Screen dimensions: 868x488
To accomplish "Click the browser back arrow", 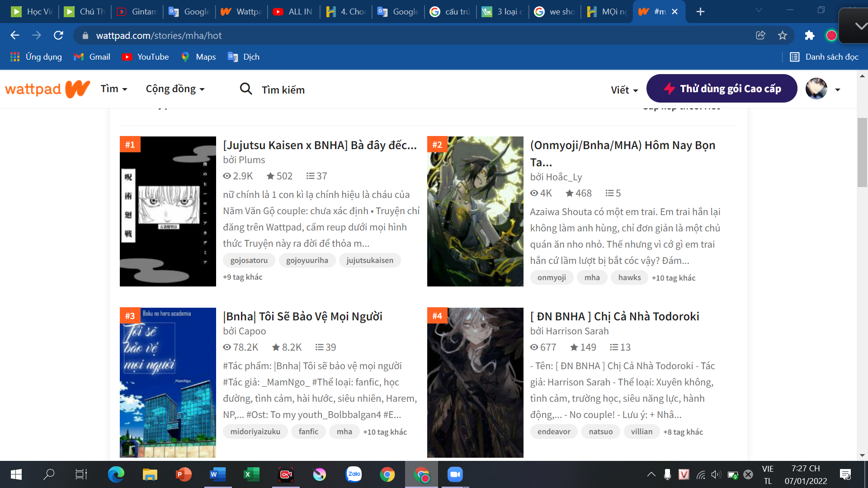I will pos(15,35).
